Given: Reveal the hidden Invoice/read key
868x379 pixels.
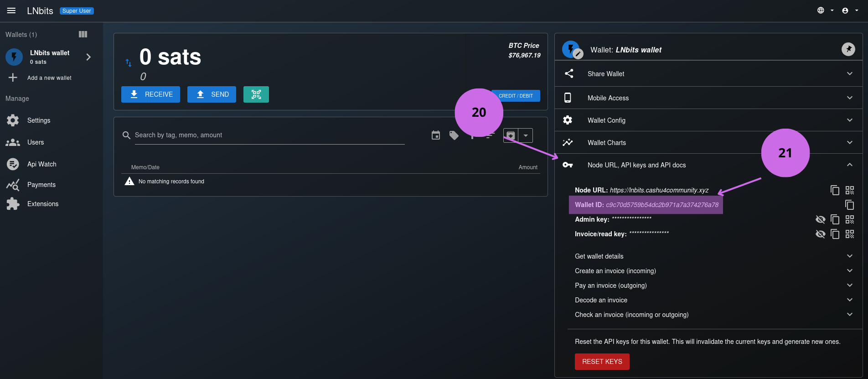Looking at the screenshot, I should point(820,234).
